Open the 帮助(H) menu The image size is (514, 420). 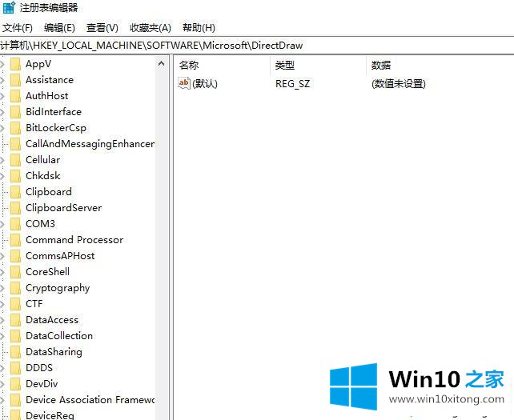tap(199, 28)
